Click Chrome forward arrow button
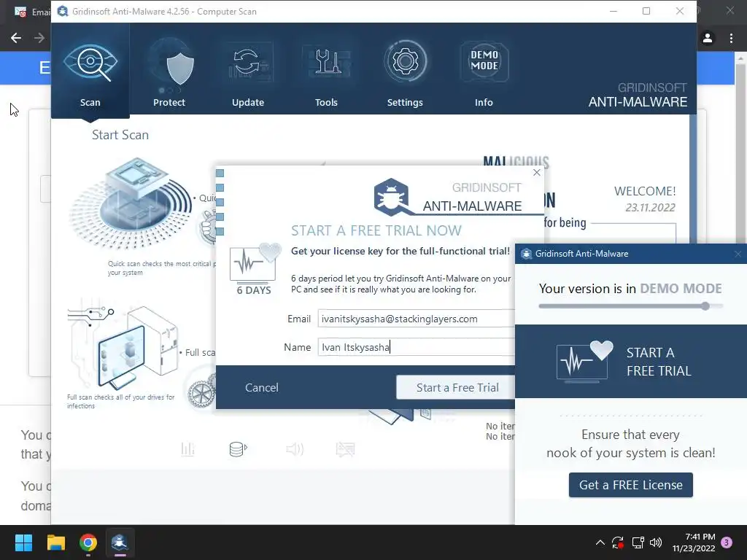 point(39,38)
